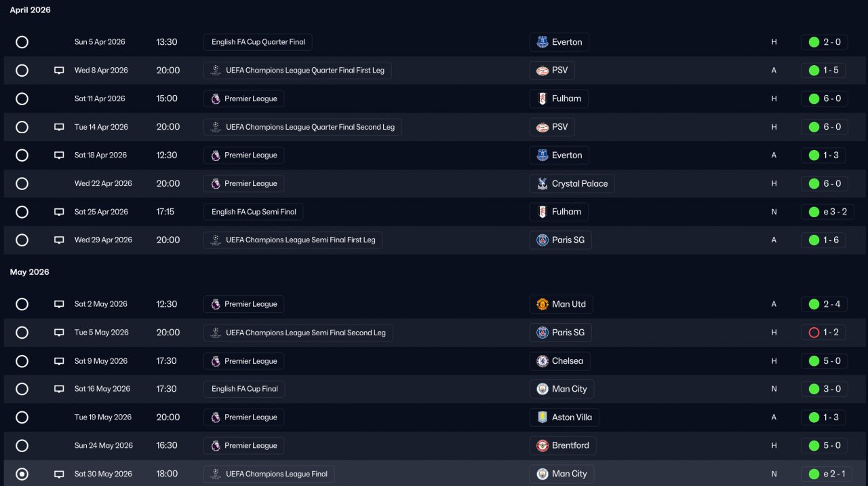The image size is (868, 486).
Task: View the 1 - 2 loss result against Paris SG
Action: [x=824, y=333]
